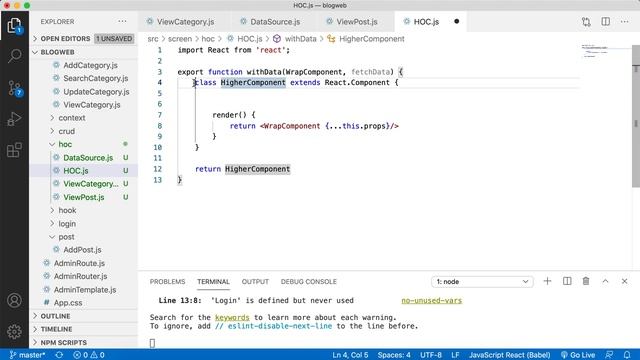Expand the login folder
The image size is (640, 360).
pyautogui.click(x=67, y=224)
